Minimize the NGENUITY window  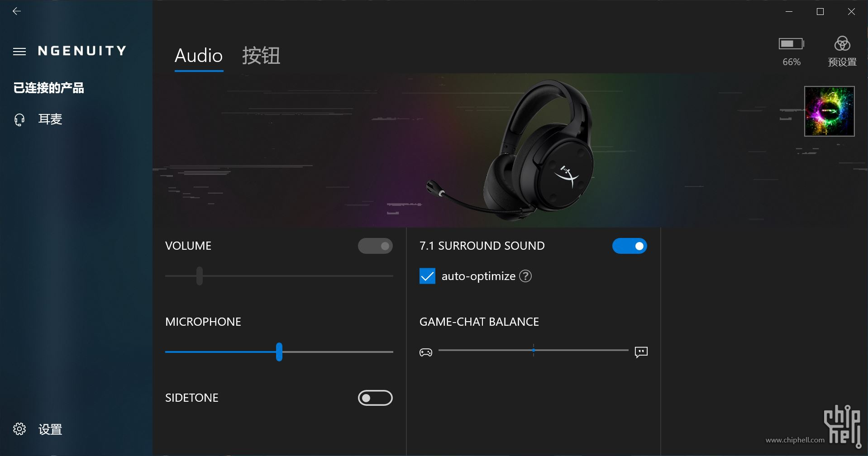(x=789, y=11)
